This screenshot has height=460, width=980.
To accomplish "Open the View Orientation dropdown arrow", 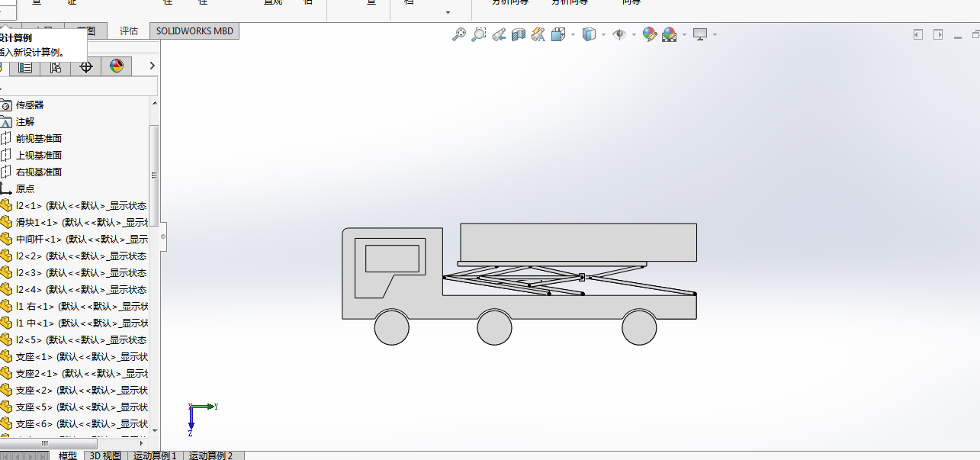I will pos(573,34).
